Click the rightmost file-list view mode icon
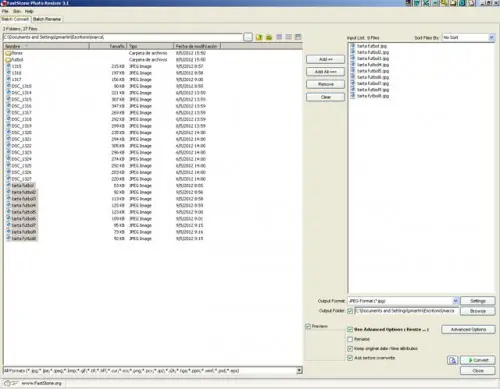500x389 pixels. (298, 37)
